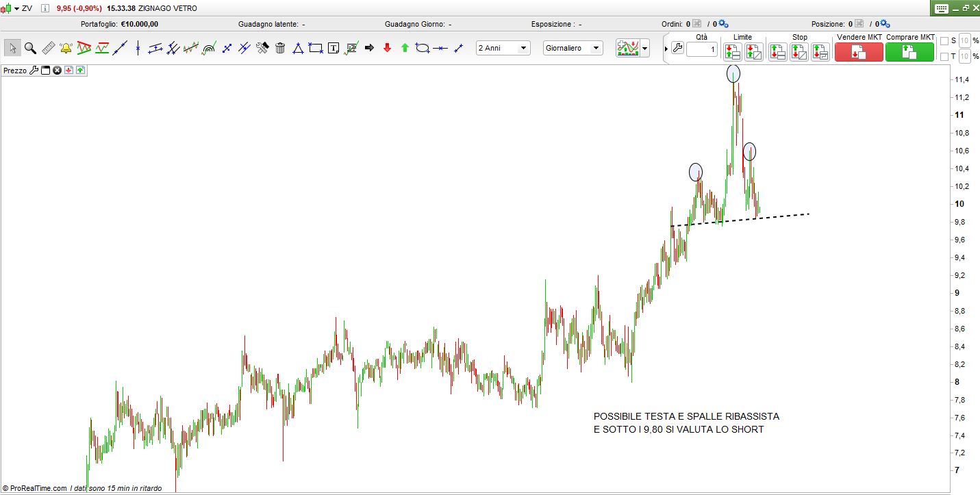
Task: Expand the indicators chart dropdown arrow
Action: (645, 49)
